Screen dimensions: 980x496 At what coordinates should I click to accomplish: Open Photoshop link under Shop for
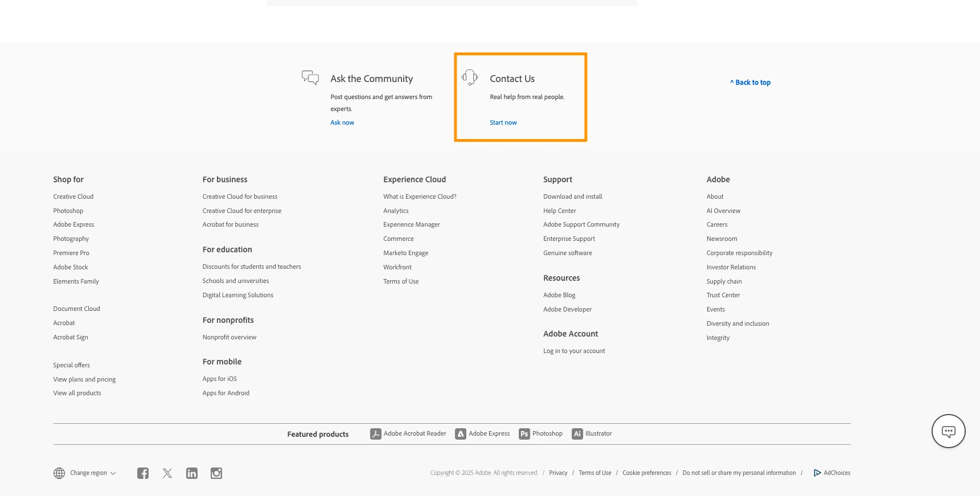(68, 211)
